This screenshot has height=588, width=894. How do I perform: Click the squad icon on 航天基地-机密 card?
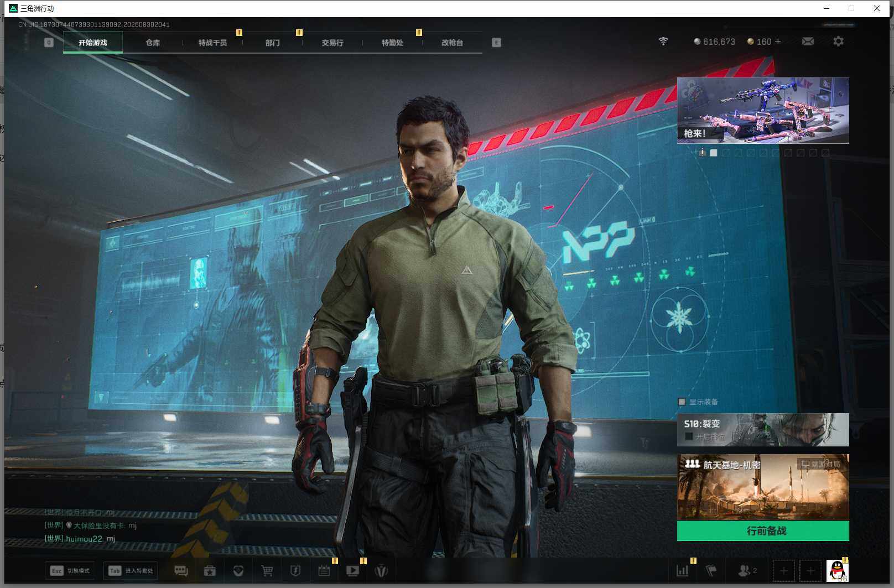click(x=692, y=464)
